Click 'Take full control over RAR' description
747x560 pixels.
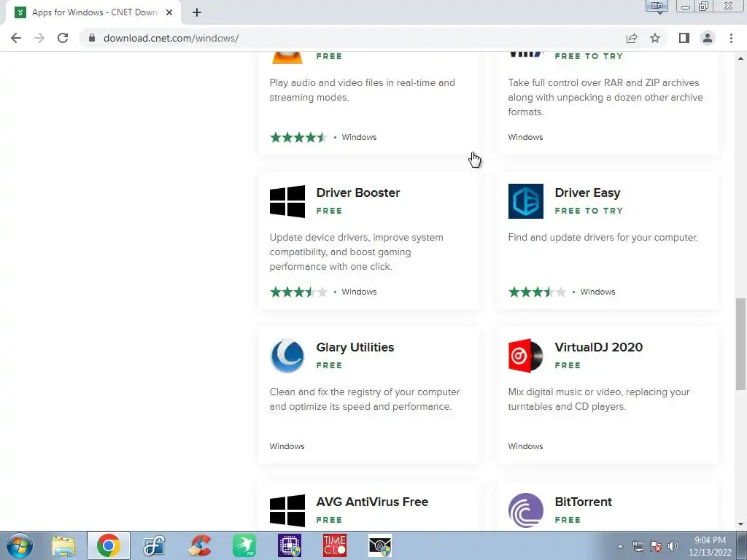pos(605,97)
